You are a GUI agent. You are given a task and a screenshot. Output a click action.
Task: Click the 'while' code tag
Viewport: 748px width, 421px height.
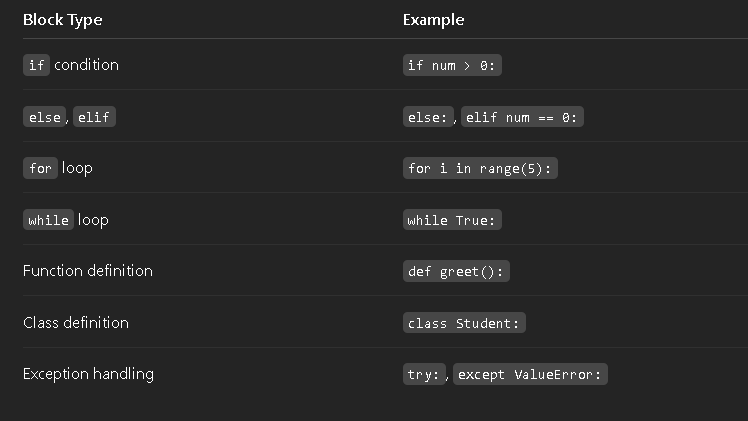click(48, 220)
